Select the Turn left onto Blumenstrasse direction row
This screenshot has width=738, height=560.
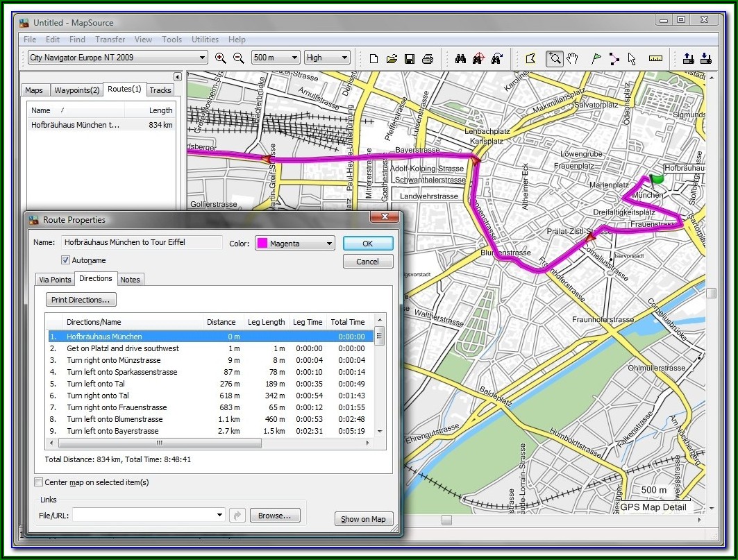(115, 419)
